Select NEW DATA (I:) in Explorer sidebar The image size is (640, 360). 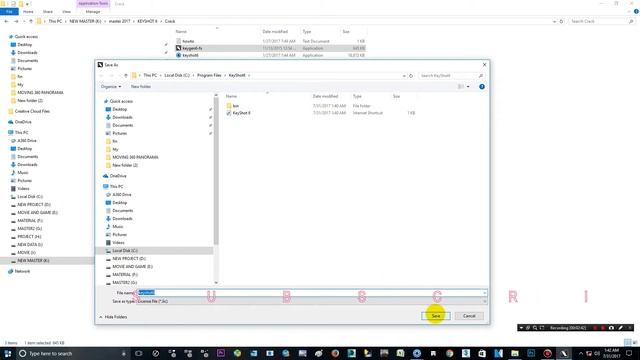(x=30, y=244)
